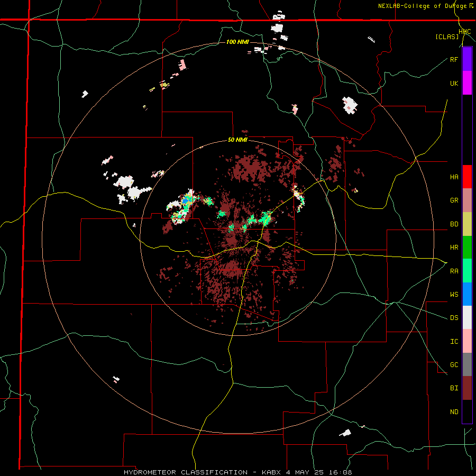Screen dimensions: 476x476
Task: Click the RA legend label text
Action: click(454, 271)
